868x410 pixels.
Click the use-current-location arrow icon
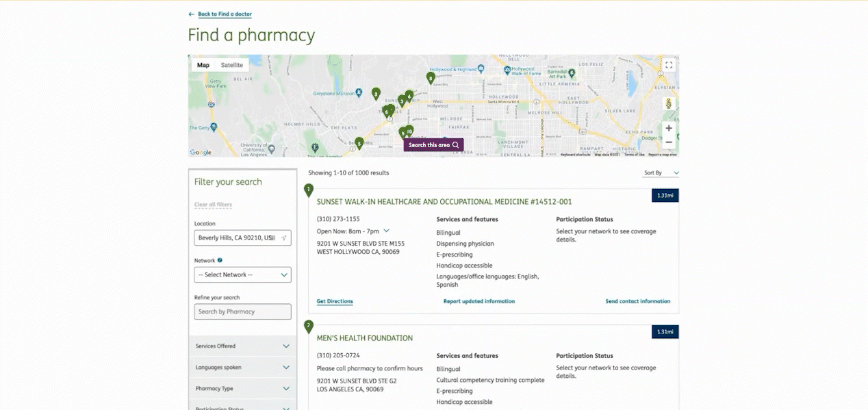[284, 238]
